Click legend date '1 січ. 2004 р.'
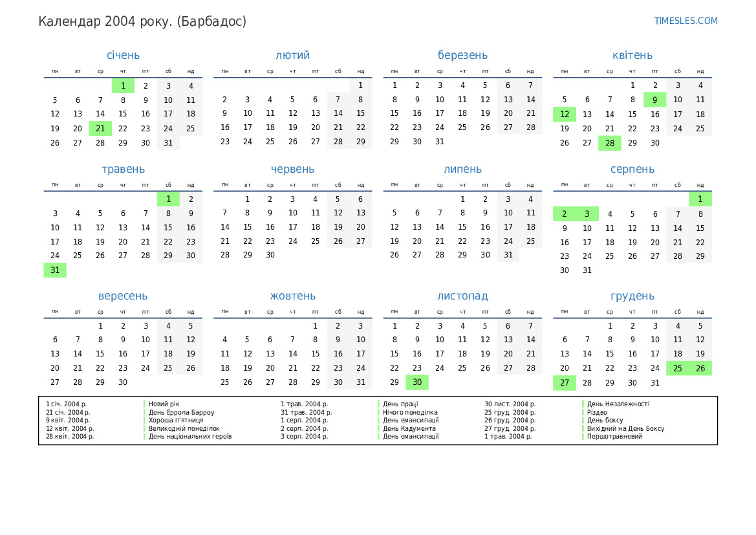Image resolution: width=756 pixels, height=535 pixels. 66,404
